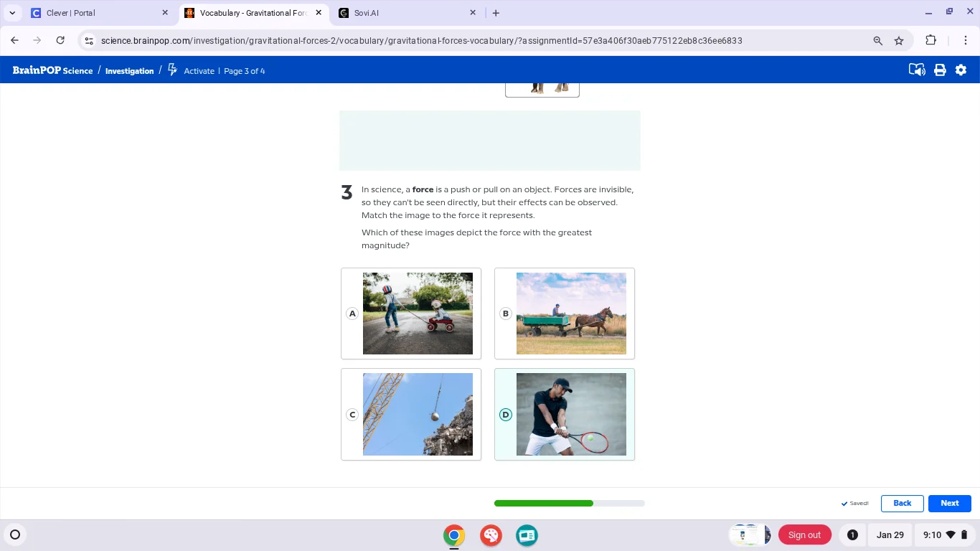The image size is (980, 551).
Task: Switch to the Sovi.AI tab
Action: point(406,13)
